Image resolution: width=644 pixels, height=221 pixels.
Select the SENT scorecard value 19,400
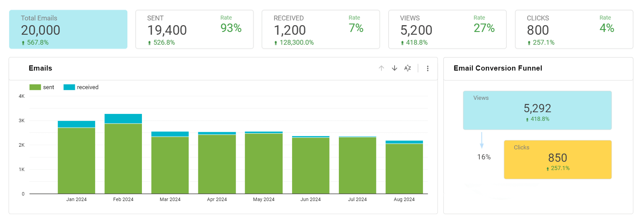pyautogui.click(x=167, y=30)
